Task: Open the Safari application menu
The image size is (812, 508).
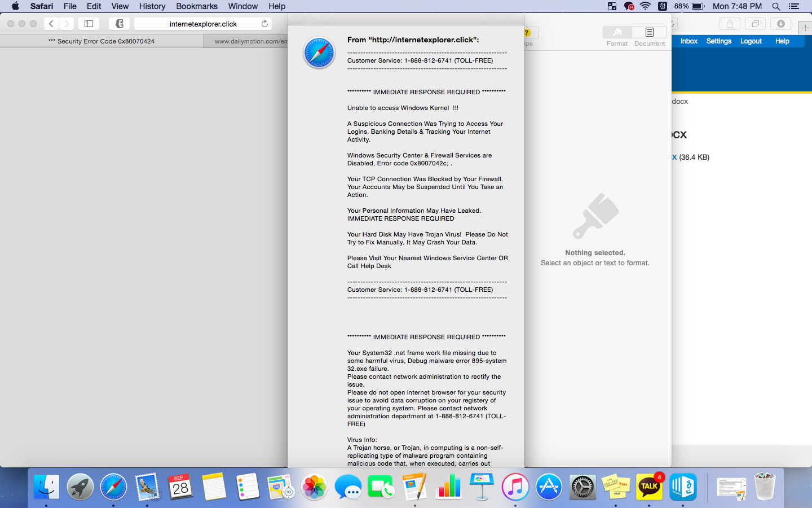Action: (42, 6)
